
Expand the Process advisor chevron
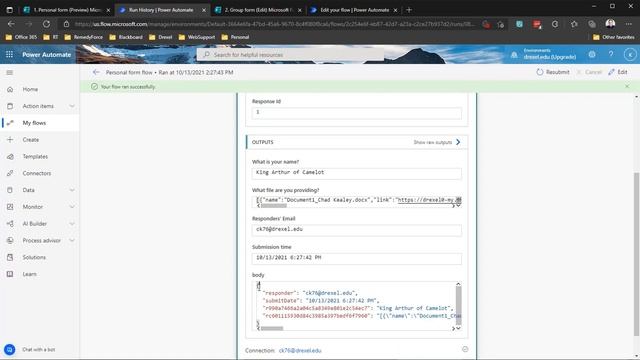pos(72,240)
